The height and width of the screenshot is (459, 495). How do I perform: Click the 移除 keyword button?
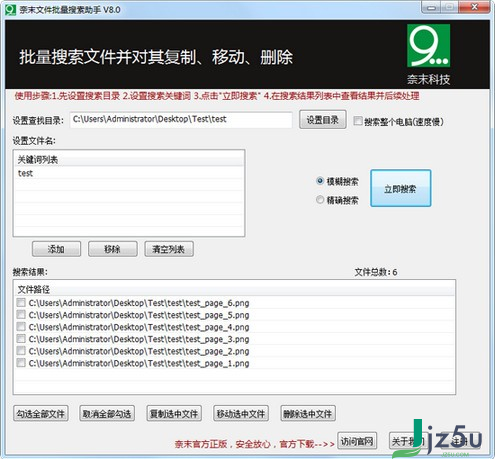pyautogui.click(x=112, y=249)
